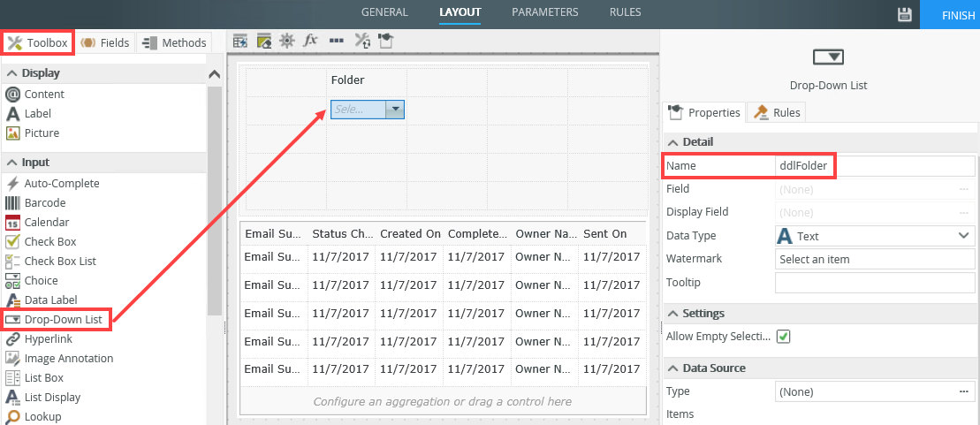Click the gear toolbar icon

pyautogui.click(x=287, y=42)
